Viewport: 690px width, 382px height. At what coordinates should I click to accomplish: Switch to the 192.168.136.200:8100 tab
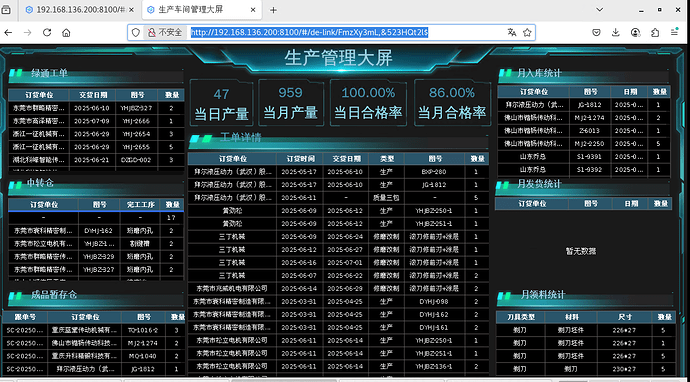pos(80,10)
